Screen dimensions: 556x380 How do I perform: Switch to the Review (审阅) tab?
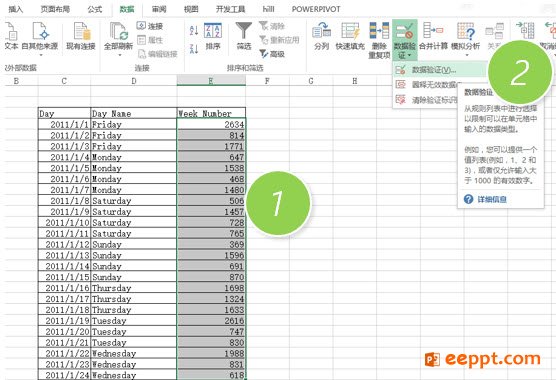click(x=159, y=9)
